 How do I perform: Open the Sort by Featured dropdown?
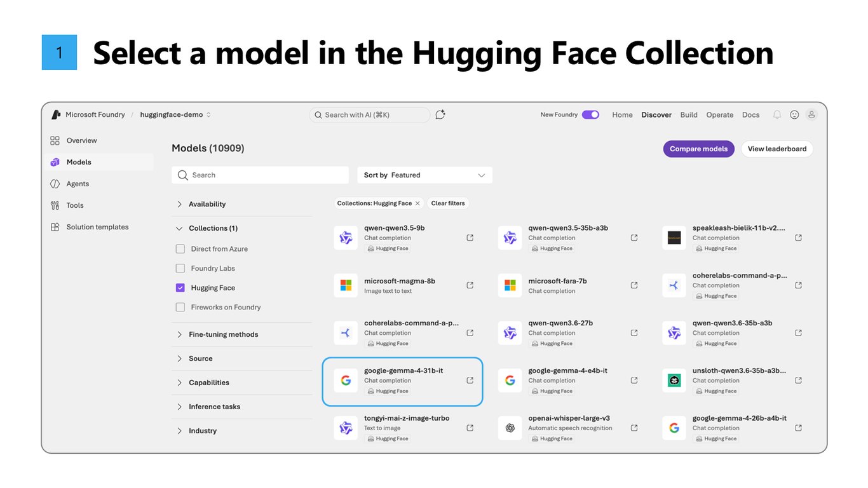click(x=424, y=175)
